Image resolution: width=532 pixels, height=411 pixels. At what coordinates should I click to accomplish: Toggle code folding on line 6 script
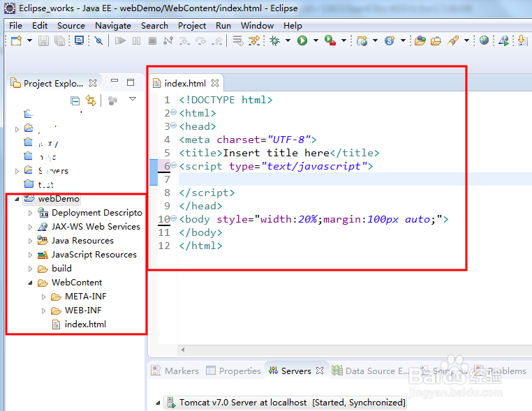[173, 165]
